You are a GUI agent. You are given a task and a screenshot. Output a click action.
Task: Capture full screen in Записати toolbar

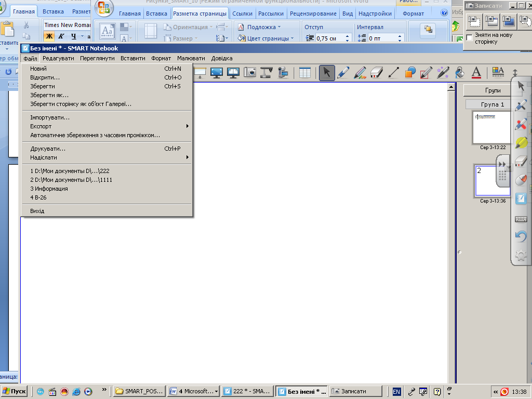[x=508, y=21]
